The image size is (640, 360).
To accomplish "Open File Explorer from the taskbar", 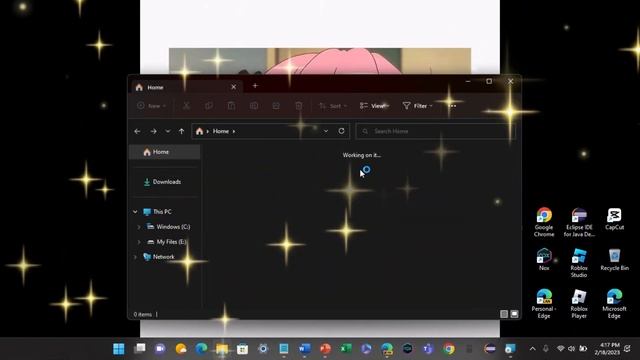I will (x=222, y=349).
